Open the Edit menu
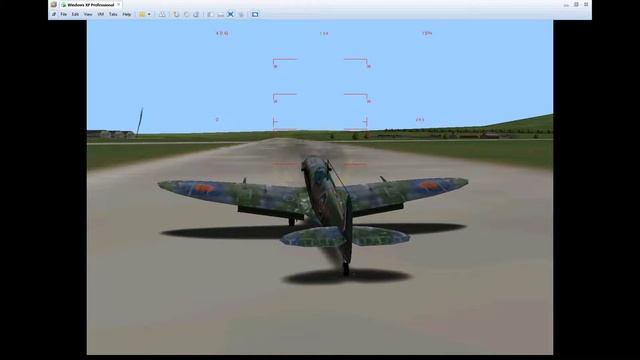Viewport: 640px width, 360px height. click(x=75, y=14)
